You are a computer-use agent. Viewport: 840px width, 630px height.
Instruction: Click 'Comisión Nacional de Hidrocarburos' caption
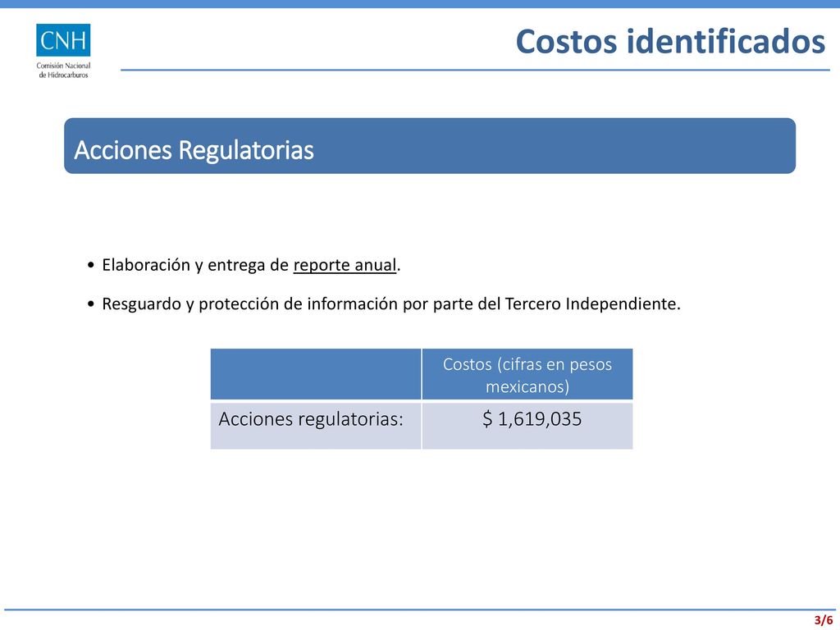coord(63,71)
